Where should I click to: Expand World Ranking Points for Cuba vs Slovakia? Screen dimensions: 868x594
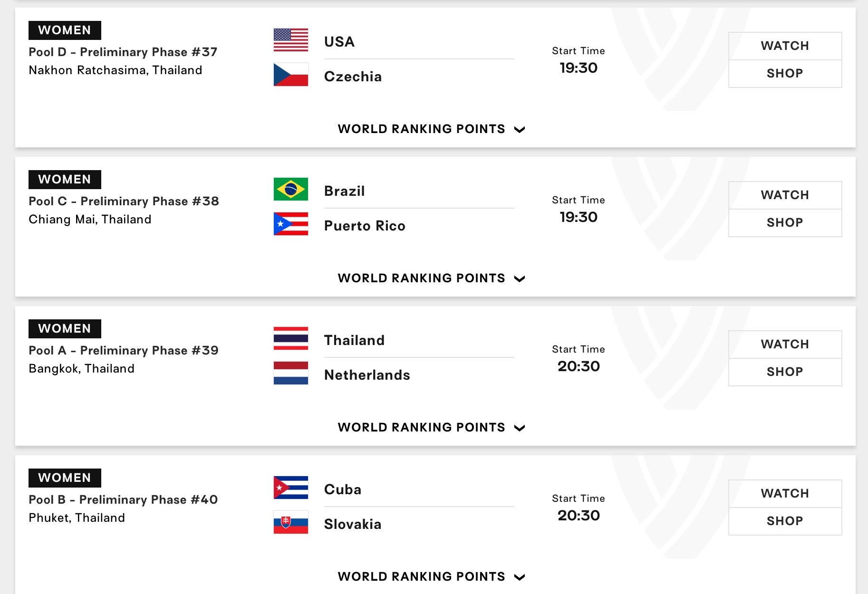click(431, 577)
